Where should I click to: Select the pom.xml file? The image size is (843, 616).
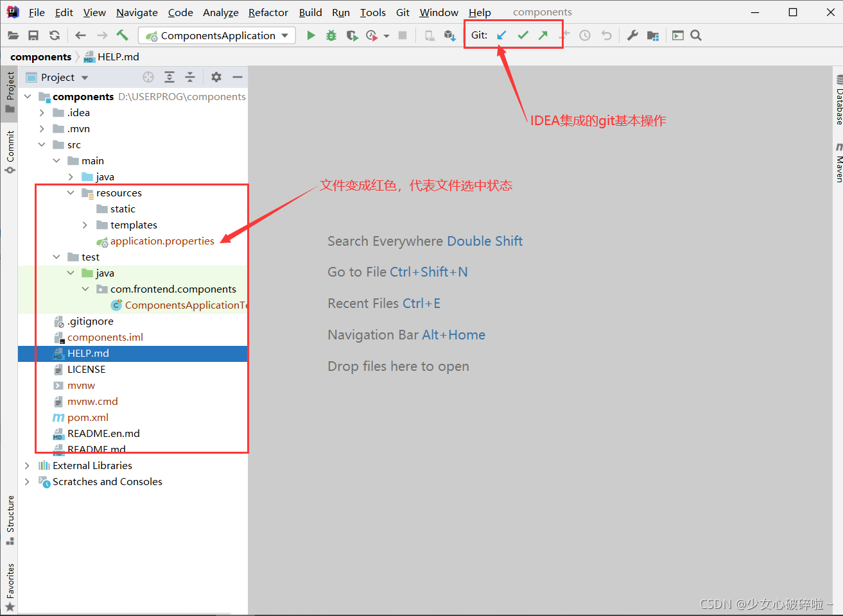pyautogui.click(x=88, y=417)
